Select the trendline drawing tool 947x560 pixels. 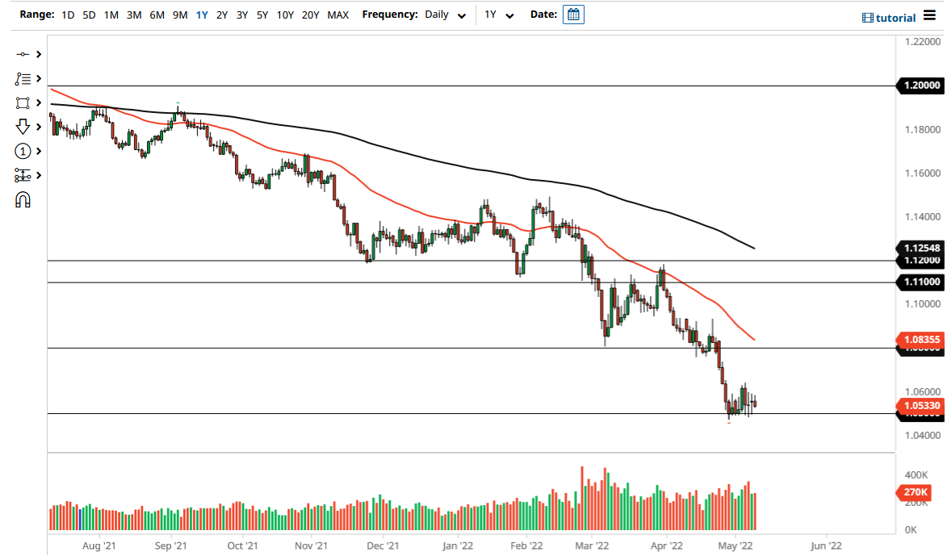click(x=23, y=54)
